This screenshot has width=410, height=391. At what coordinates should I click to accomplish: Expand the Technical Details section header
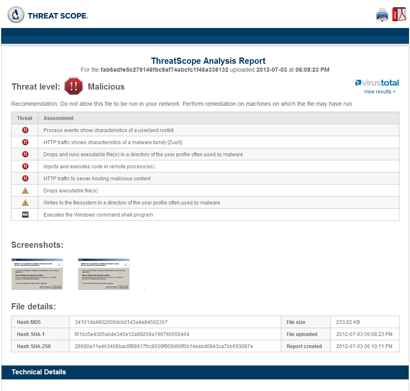(x=205, y=372)
